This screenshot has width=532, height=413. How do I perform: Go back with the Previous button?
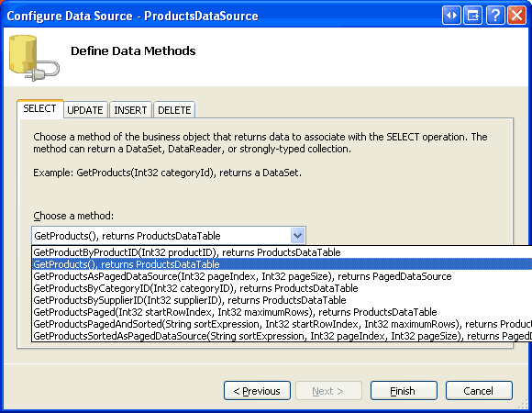pyautogui.click(x=257, y=391)
